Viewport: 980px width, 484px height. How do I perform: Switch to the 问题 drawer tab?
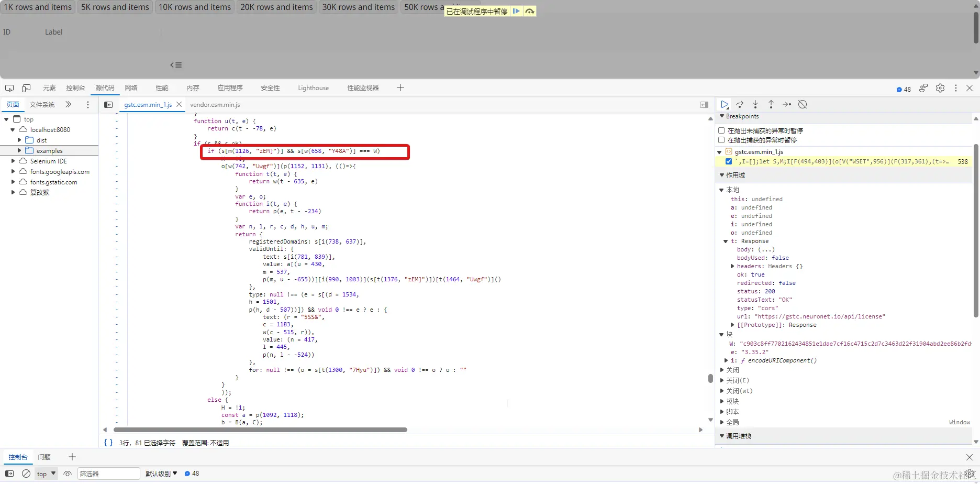coord(44,457)
